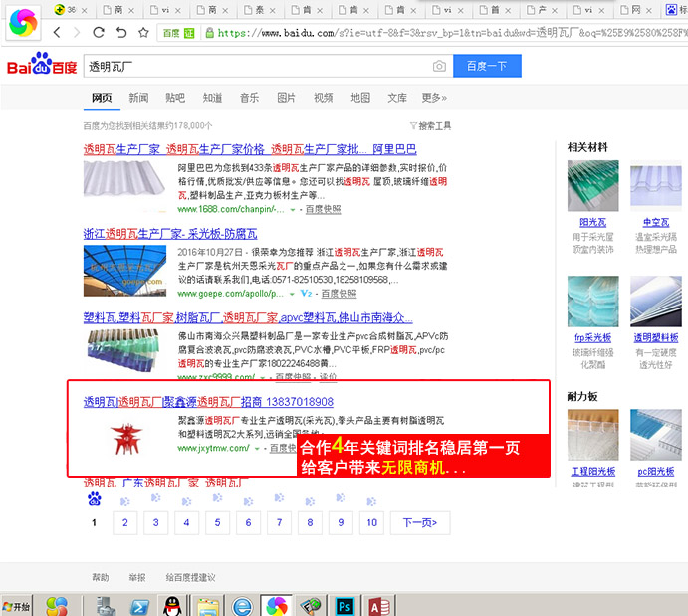Click the green lock security icon
The height and width of the screenshot is (616, 688).
click(x=210, y=33)
